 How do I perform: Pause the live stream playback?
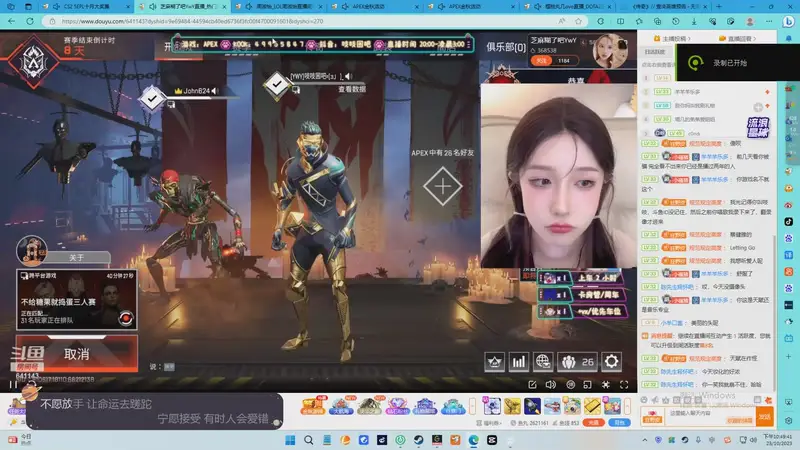(13, 385)
